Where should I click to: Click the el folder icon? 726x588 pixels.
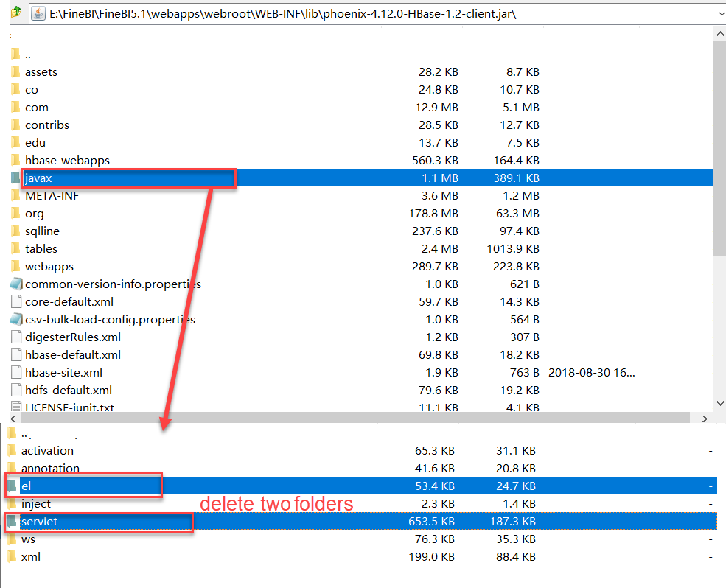[12, 486]
